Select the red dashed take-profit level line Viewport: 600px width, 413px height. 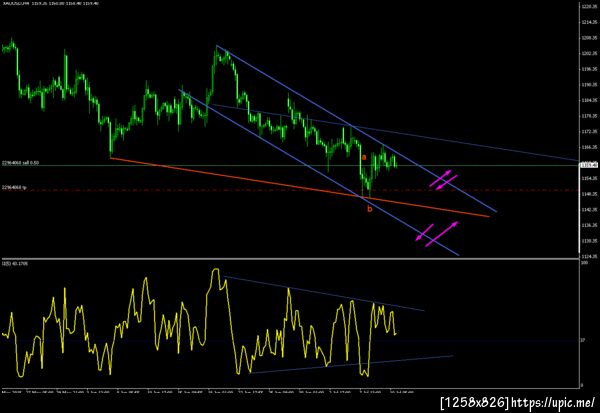point(291,190)
